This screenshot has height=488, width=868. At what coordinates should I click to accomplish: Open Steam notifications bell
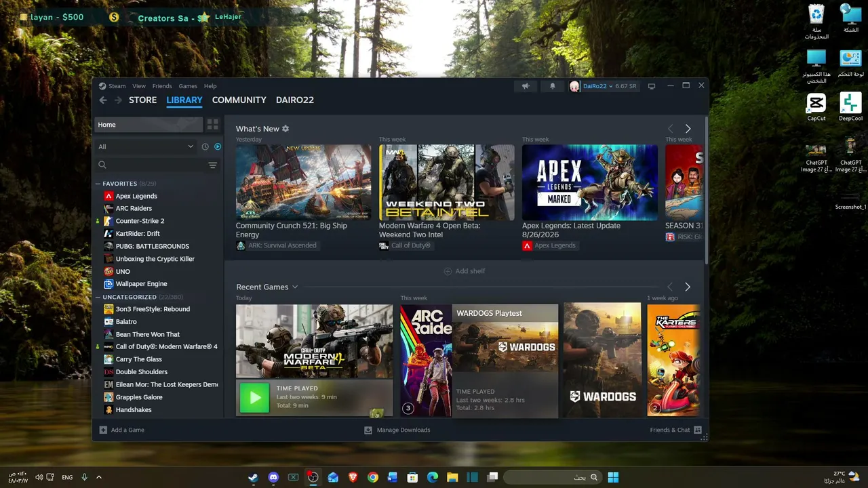pos(552,86)
